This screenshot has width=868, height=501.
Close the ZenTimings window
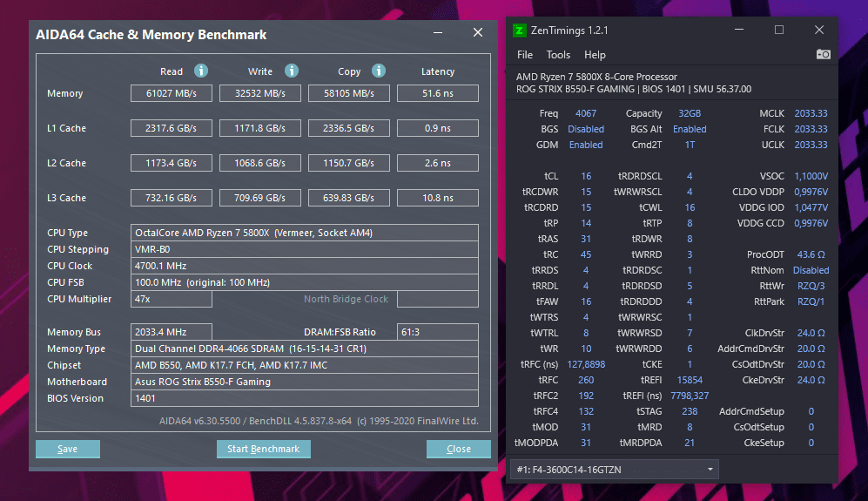click(x=819, y=30)
